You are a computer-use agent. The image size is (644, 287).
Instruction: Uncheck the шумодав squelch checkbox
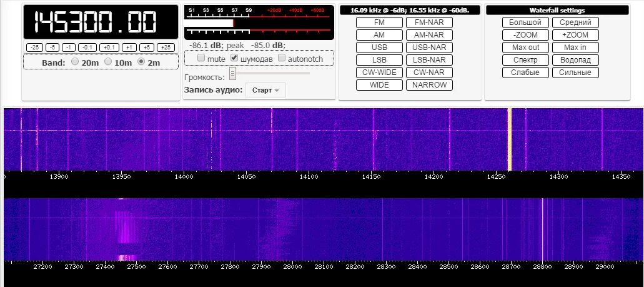click(234, 58)
